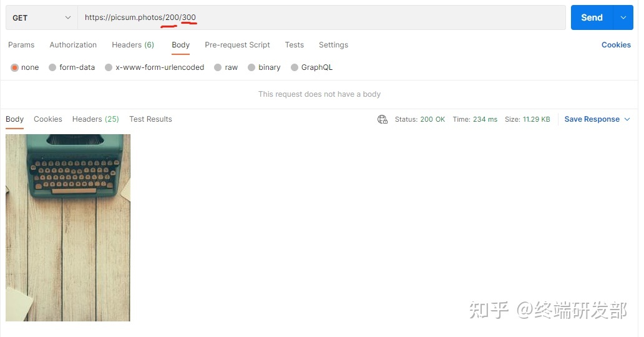
Task: Open the Headers (6) request tab
Action: pyautogui.click(x=133, y=45)
